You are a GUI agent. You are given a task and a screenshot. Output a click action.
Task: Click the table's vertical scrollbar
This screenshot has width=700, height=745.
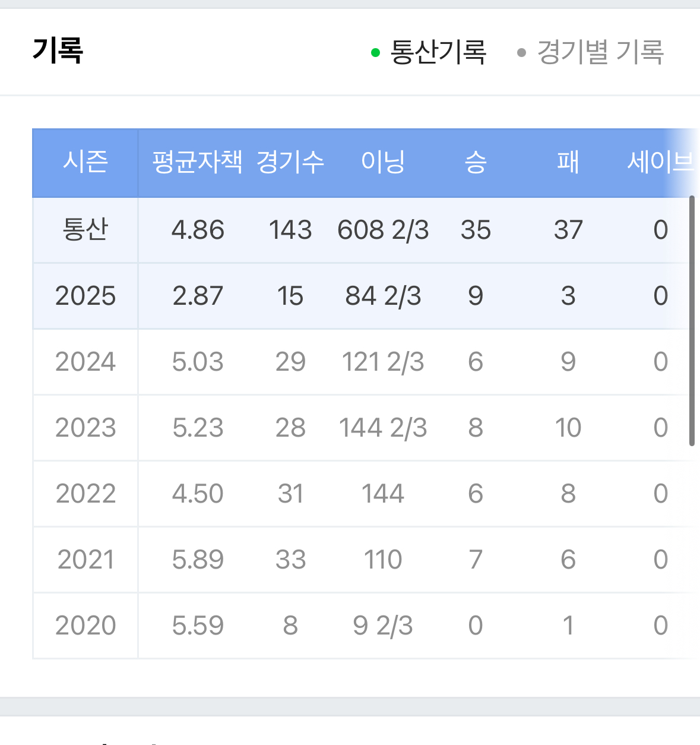tap(692, 321)
